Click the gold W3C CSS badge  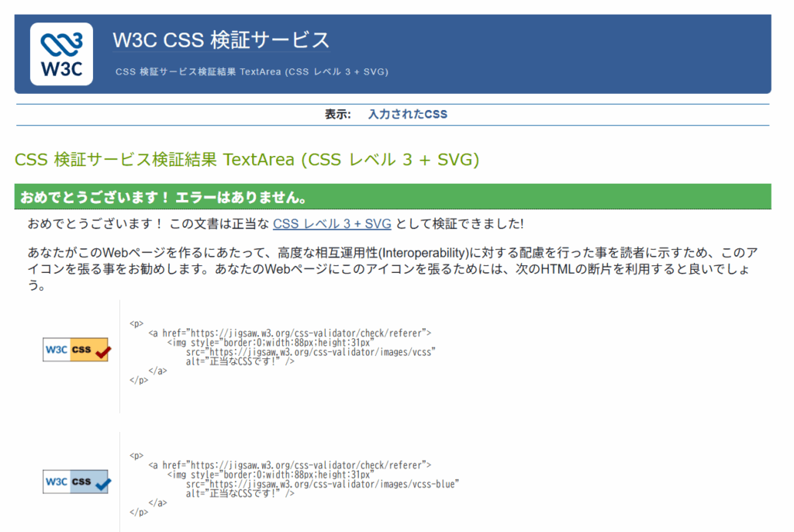[76, 350]
